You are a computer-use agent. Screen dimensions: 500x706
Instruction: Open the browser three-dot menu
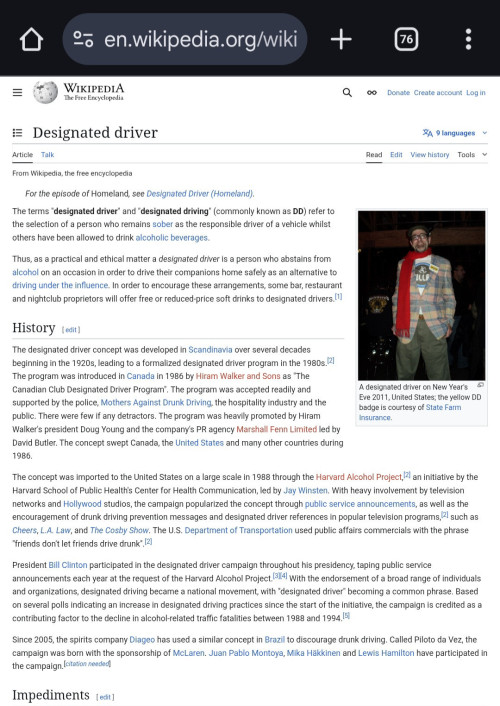pyautogui.click(x=468, y=39)
